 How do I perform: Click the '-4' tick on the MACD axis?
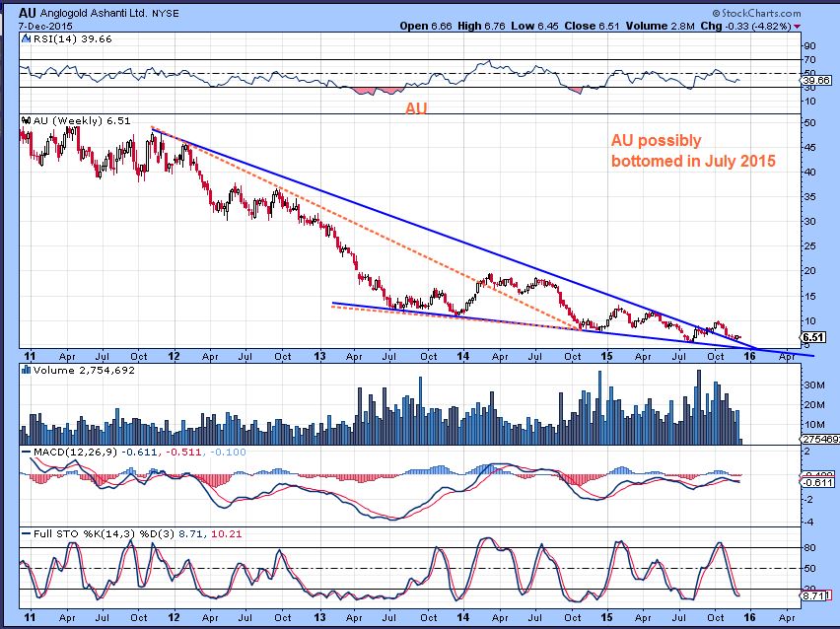click(x=808, y=522)
